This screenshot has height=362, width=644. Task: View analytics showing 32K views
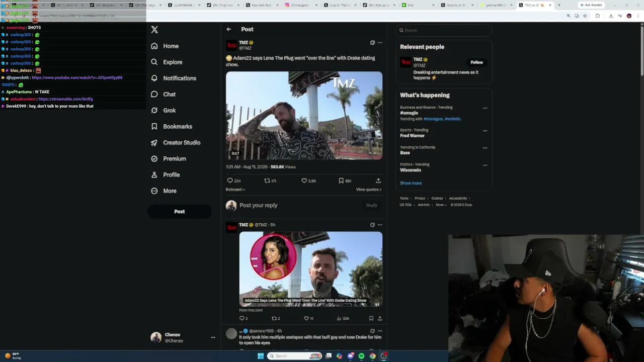(x=343, y=318)
